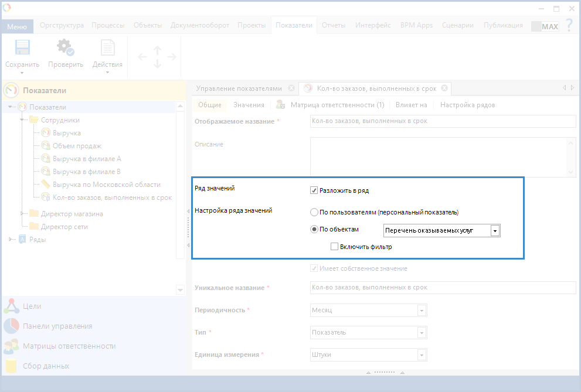Open the Действия document icon
The image size is (581, 392).
pyautogui.click(x=107, y=48)
